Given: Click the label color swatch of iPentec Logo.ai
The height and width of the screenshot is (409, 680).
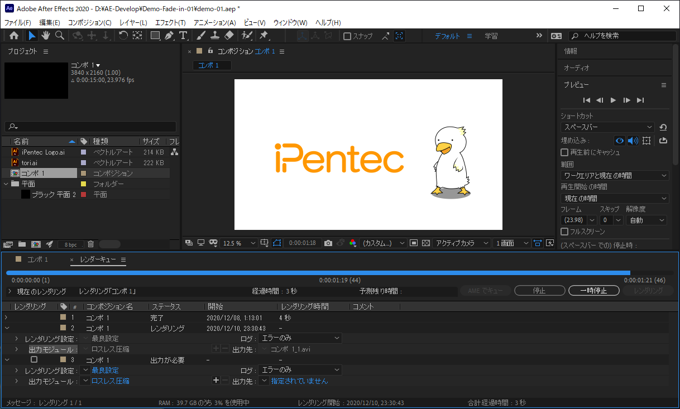Looking at the screenshot, I should (x=84, y=152).
